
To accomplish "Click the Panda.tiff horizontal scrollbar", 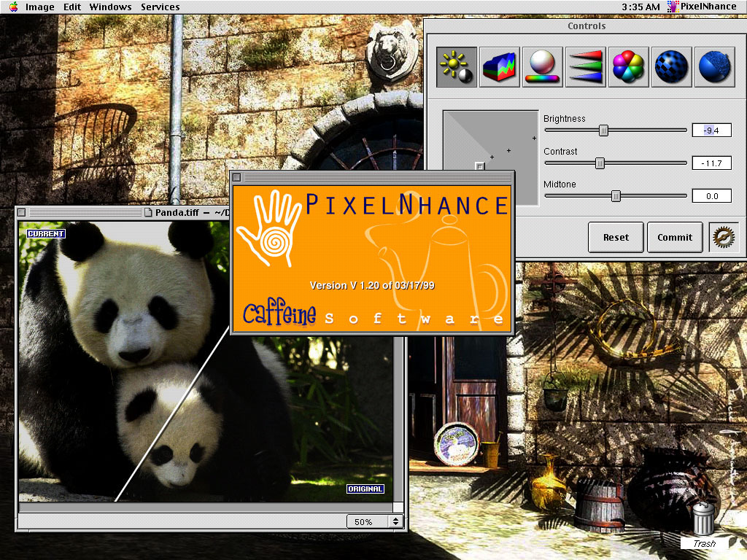I will (x=206, y=507).
